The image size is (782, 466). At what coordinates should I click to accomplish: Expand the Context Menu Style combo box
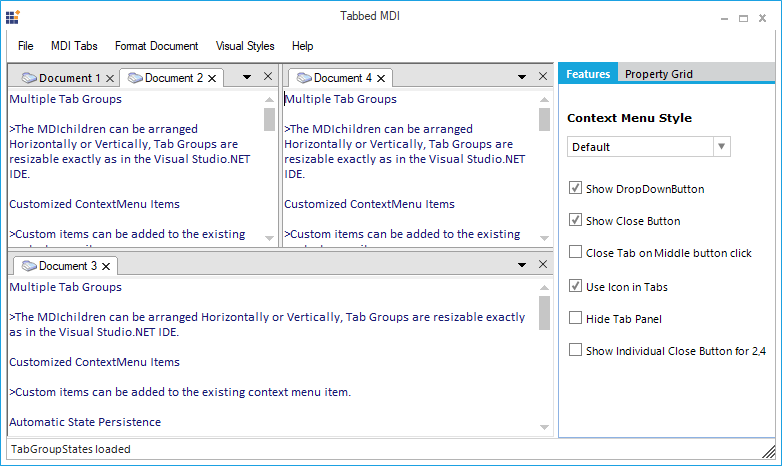[721, 147]
